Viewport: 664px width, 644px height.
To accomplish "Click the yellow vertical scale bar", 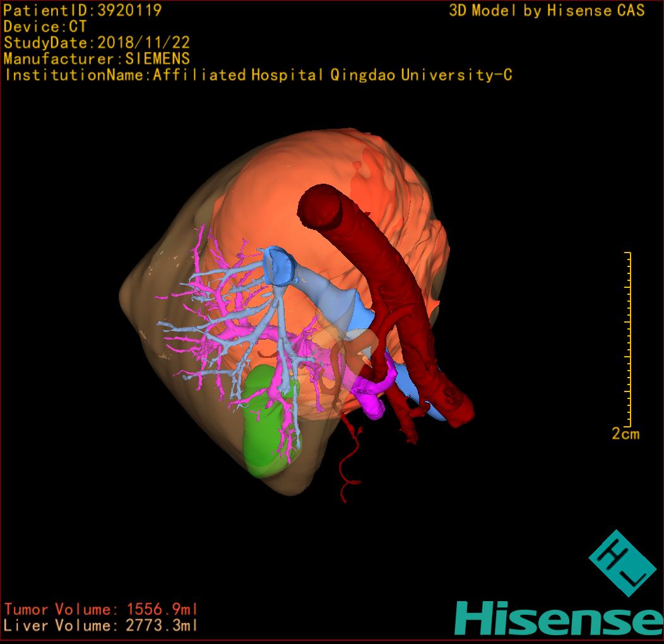I will (x=629, y=339).
